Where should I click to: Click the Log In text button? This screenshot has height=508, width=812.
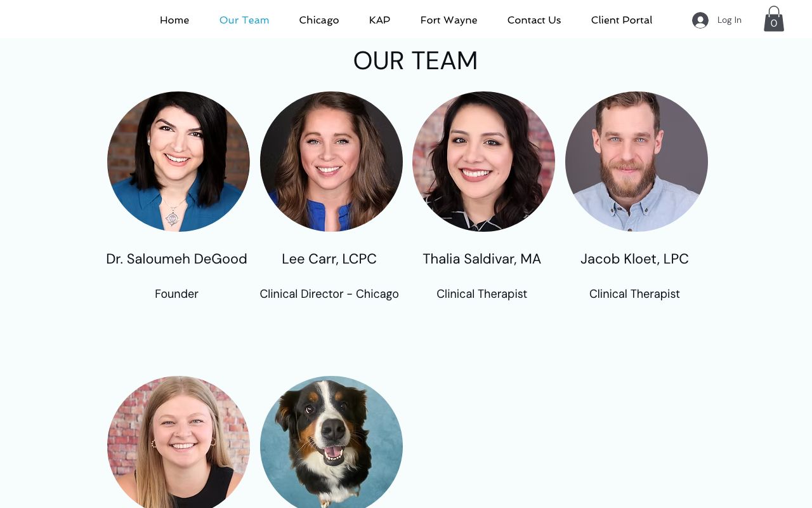(730, 20)
